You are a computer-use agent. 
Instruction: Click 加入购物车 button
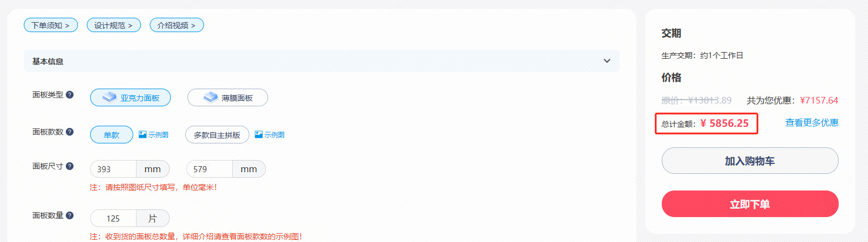(750, 161)
